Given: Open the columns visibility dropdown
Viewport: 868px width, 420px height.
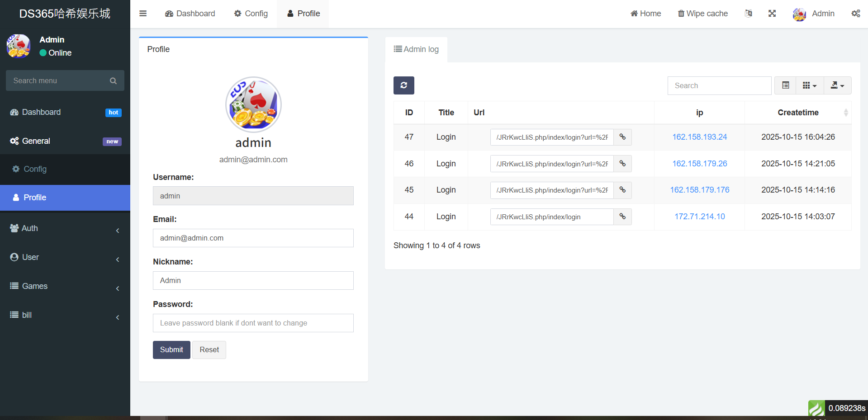Looking at the screenshot, I should click(809, 85).
